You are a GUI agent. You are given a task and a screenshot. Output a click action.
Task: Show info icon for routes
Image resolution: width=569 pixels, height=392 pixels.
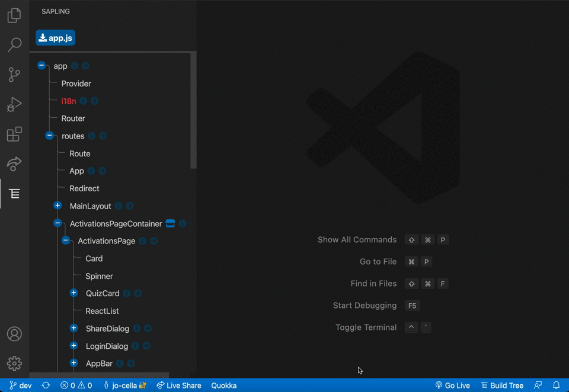pyautogui.click(x=92, y=136)
